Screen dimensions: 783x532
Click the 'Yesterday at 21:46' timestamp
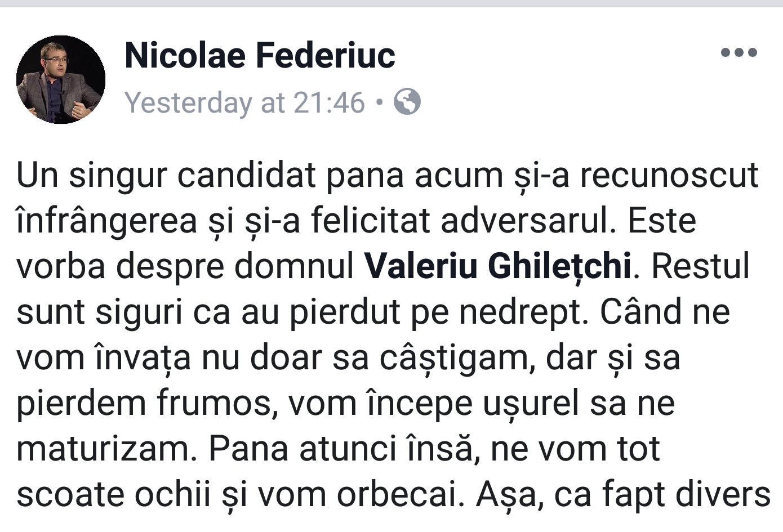coord(244,102)
